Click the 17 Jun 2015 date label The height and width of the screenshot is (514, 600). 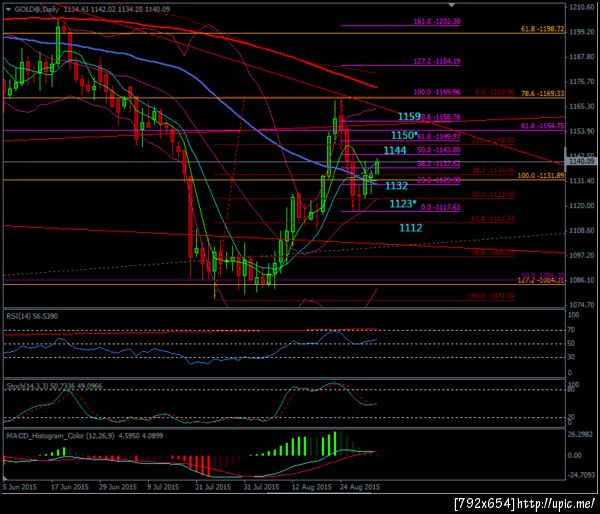(69, 487)
